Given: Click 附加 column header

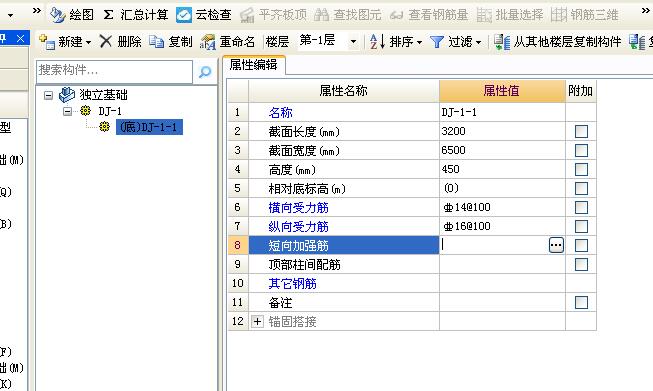Looking at the screenshot, I should [581, 91].
